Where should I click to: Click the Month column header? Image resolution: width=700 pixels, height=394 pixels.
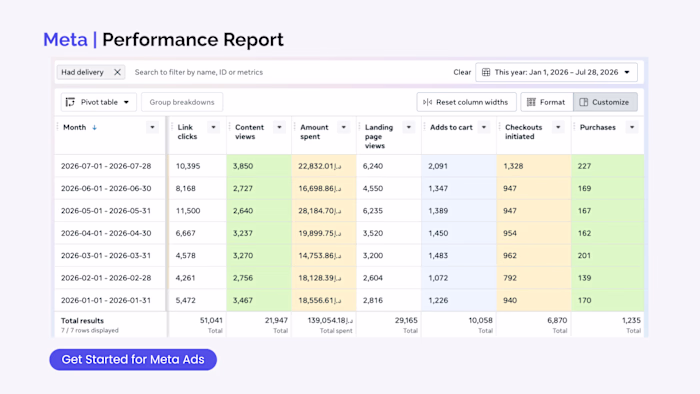point(75,128)
